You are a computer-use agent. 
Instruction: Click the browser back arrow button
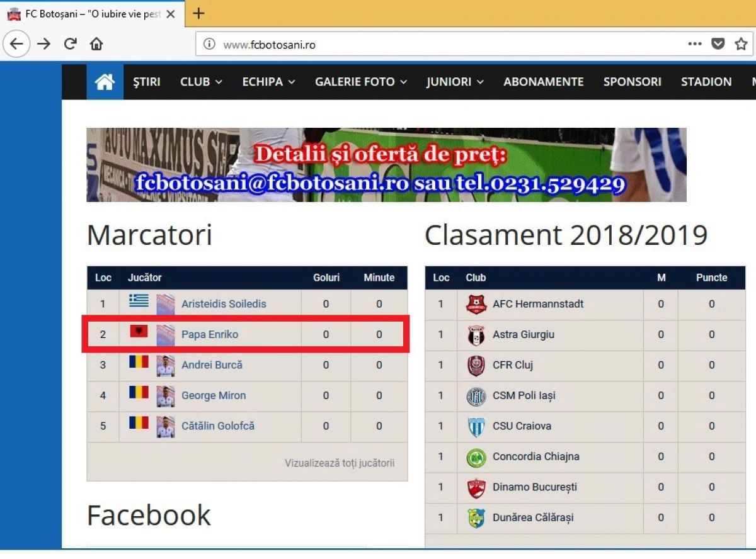16,44
